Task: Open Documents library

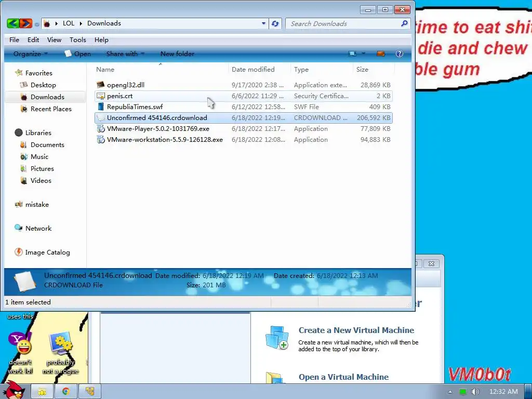Action: (x=47, y=144)
